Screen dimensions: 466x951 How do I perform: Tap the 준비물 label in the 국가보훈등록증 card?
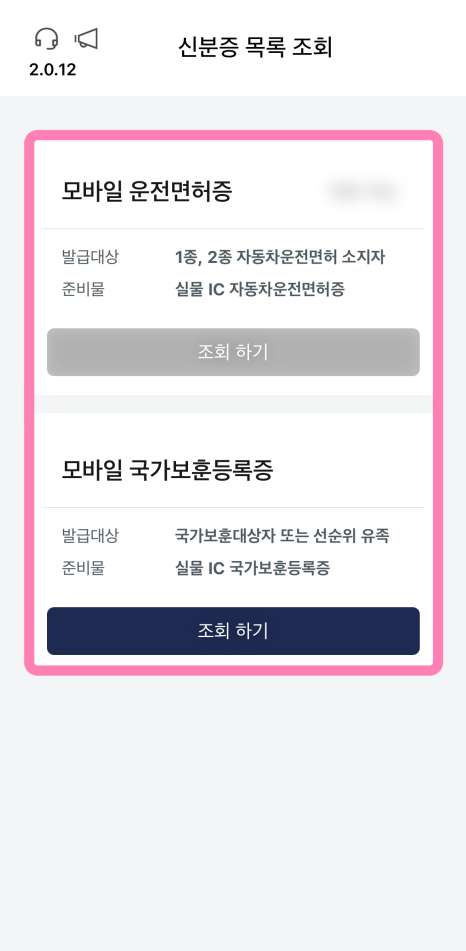tap(83, 568)
